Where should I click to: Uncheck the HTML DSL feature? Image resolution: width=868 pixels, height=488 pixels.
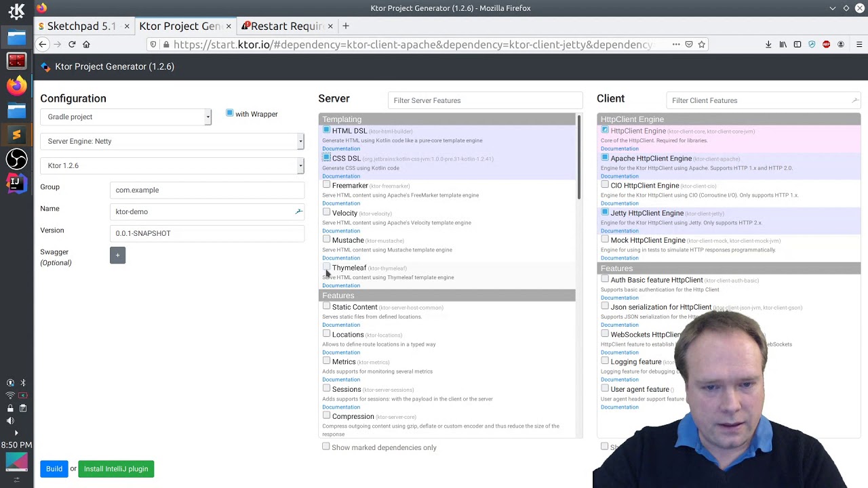click(326, 130)
